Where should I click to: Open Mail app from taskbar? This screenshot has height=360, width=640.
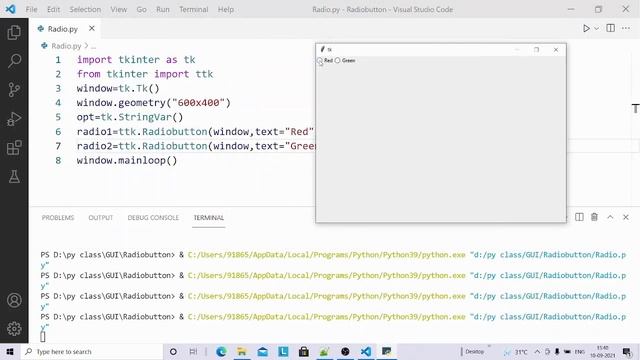pos(262,351)
